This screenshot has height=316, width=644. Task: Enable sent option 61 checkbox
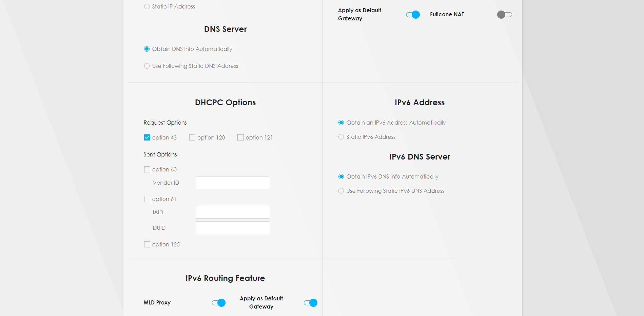[147, 199]
